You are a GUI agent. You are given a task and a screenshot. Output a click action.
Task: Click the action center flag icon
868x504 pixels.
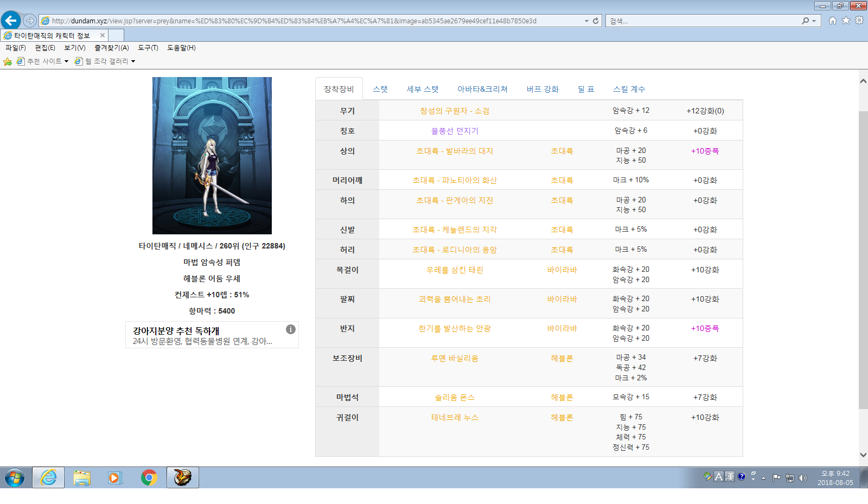tap(777, 478)
